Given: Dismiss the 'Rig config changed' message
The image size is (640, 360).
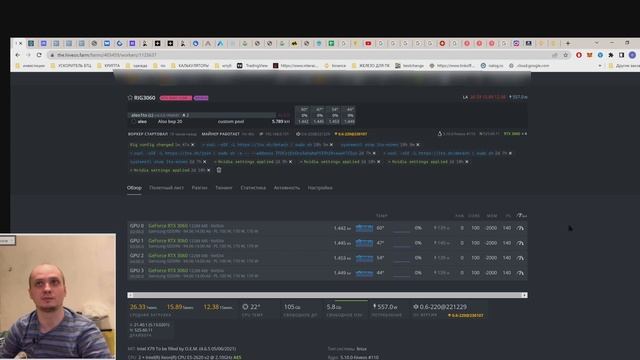Looking at the screenshot, I should 193,144.
